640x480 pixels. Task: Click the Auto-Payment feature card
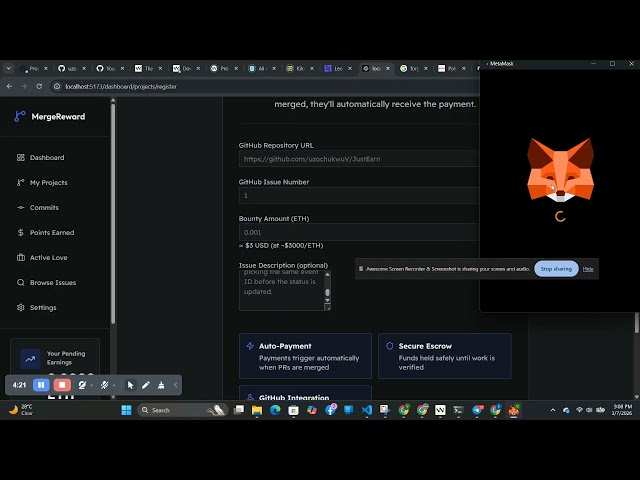tap(305, 356)
